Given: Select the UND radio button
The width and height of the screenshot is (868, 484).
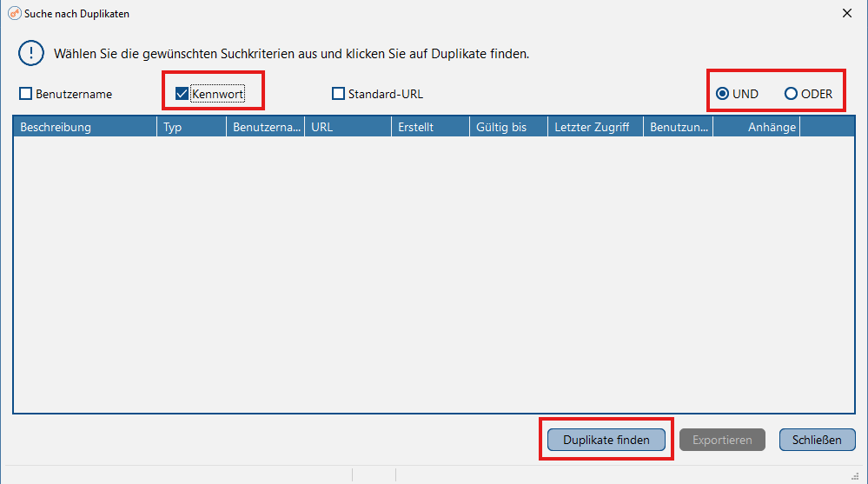Looking at the screenshot, I should coord(722,94).
